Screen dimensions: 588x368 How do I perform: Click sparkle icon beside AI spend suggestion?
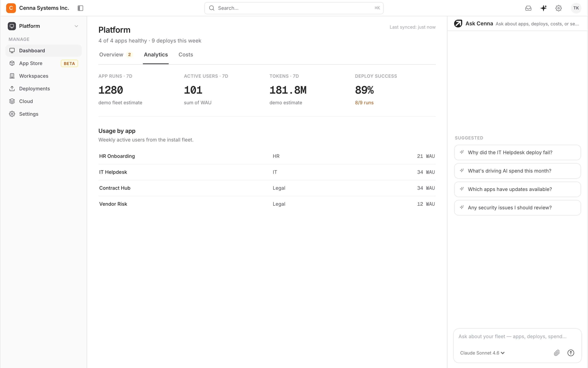pyautogui.click(x=462, y=171)
